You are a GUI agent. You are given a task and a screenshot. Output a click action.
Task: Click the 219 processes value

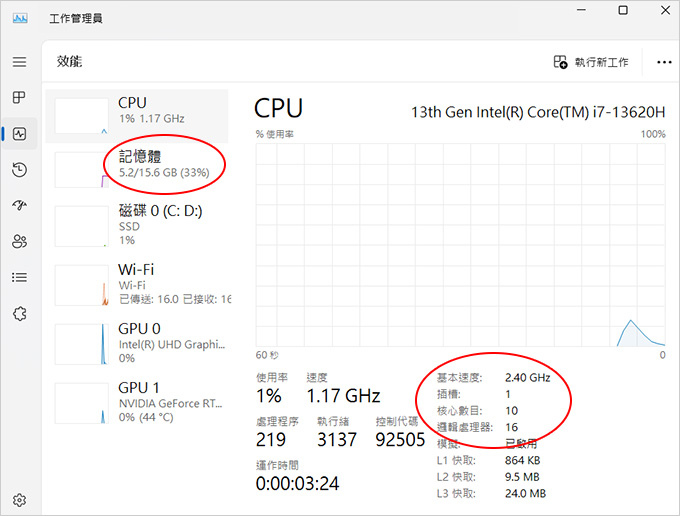271,439
